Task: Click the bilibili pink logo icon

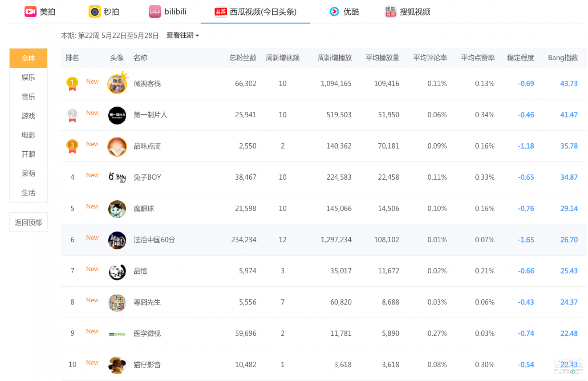Action: tap(155, 12)
